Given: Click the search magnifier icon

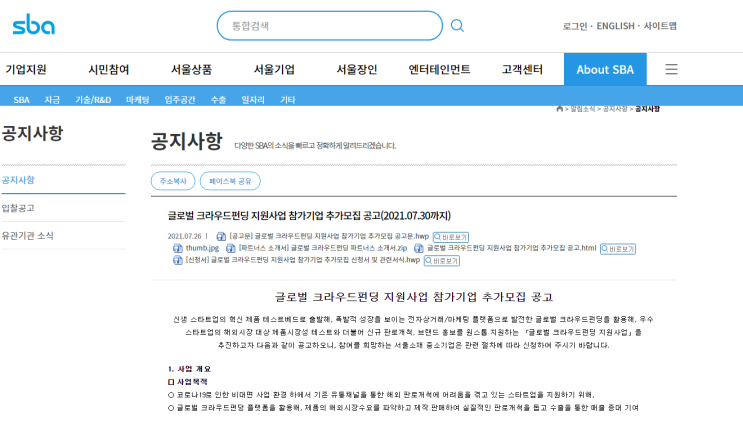Looking at the screenshot, I should pyautogui.click(x=457, y=26).
